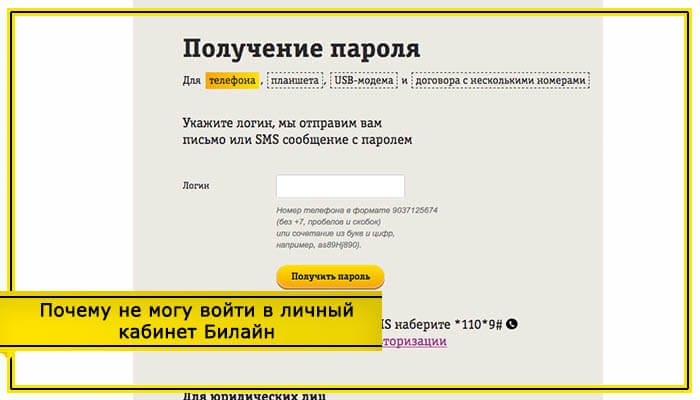Switch to the "планшета" tab
The height and width of the screenshot is (400, 700).
coord(295,80)
